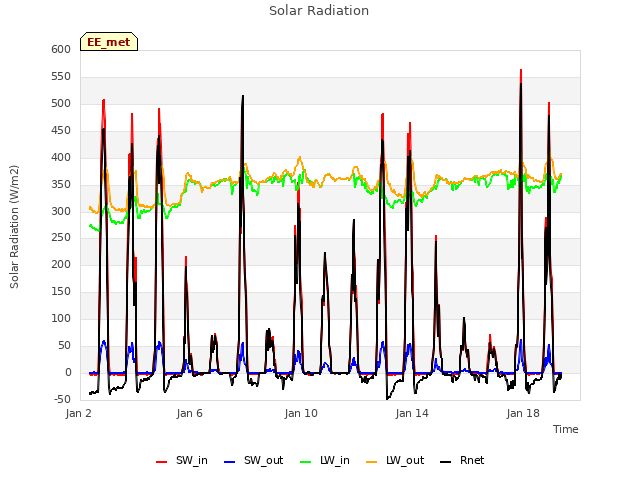Viewport: 640px width, 480px height.
Task: Click the green LW_in legend color marker
Action: (305, 462)
